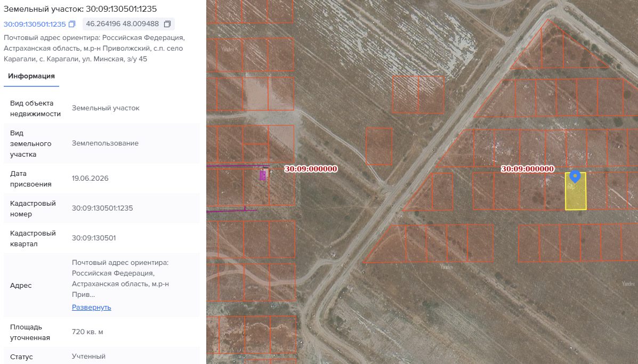Copy coordinates 46.264196 48.009488 icon
This screenshot has width=638, height=364.
(167, 24)
